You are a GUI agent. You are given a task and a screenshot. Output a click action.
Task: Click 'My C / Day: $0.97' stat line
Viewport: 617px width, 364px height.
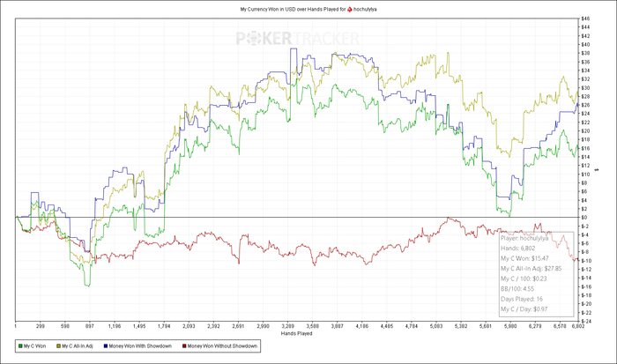click(524, 309)
